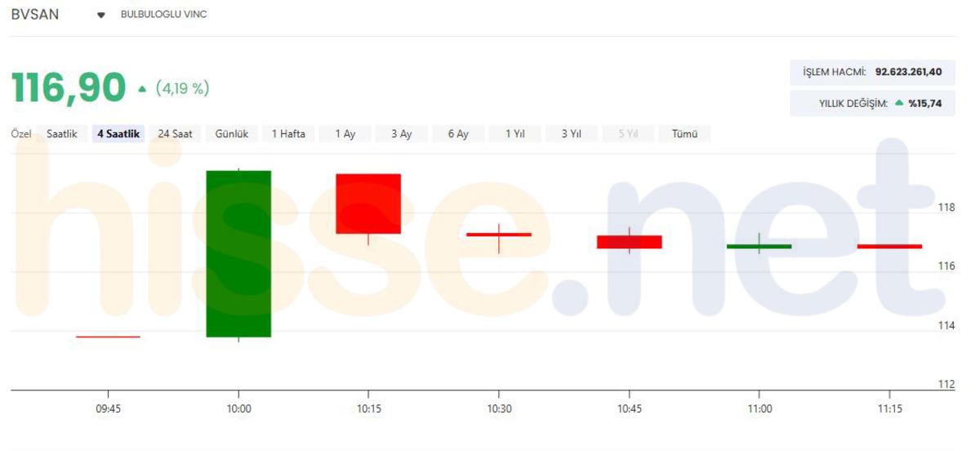This screenshot has width=980, height=451.
Task: Click the İşlem Hacmi volume box
Action: [872, 72]
